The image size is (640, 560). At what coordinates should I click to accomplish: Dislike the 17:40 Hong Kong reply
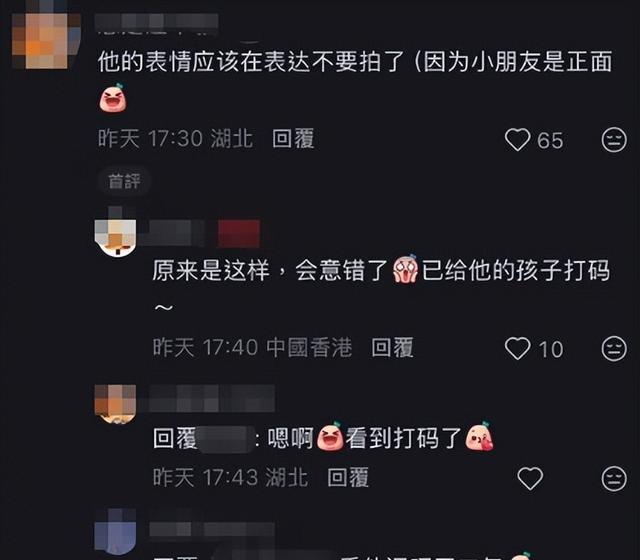coord(614,349)
